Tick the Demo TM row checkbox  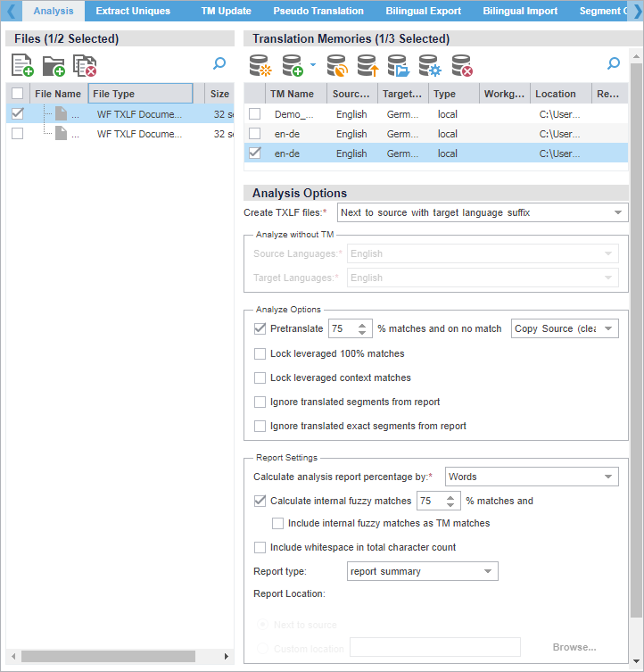point(255,114)
